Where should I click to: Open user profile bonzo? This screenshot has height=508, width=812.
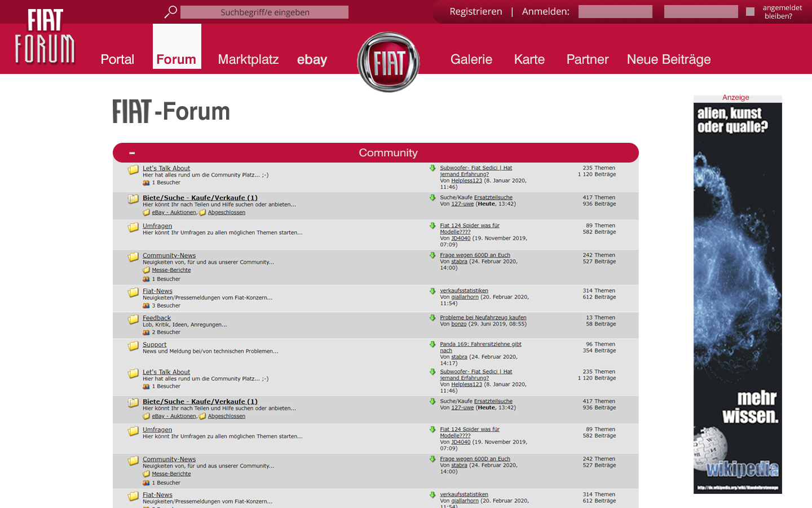(459, 324)
